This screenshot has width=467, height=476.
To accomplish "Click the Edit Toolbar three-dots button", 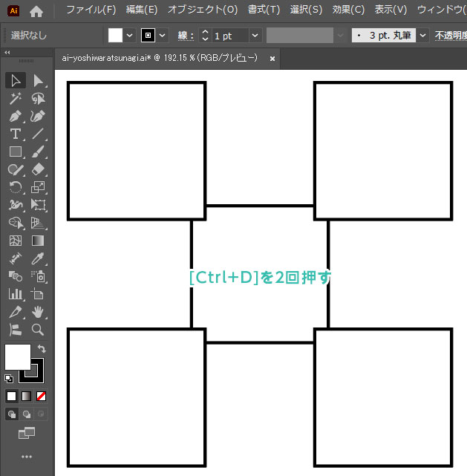I will click(27, 457).
